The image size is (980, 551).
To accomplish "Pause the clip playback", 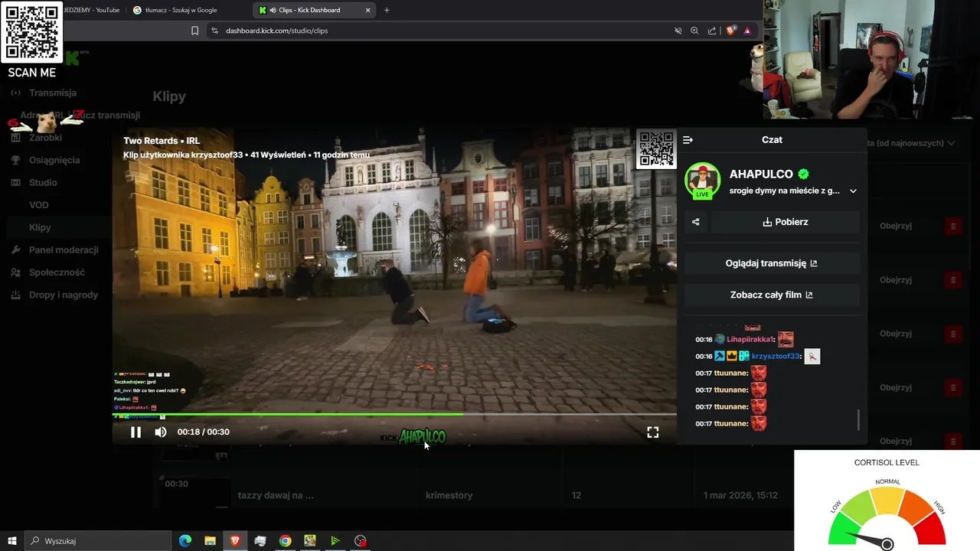I will 136,432.
